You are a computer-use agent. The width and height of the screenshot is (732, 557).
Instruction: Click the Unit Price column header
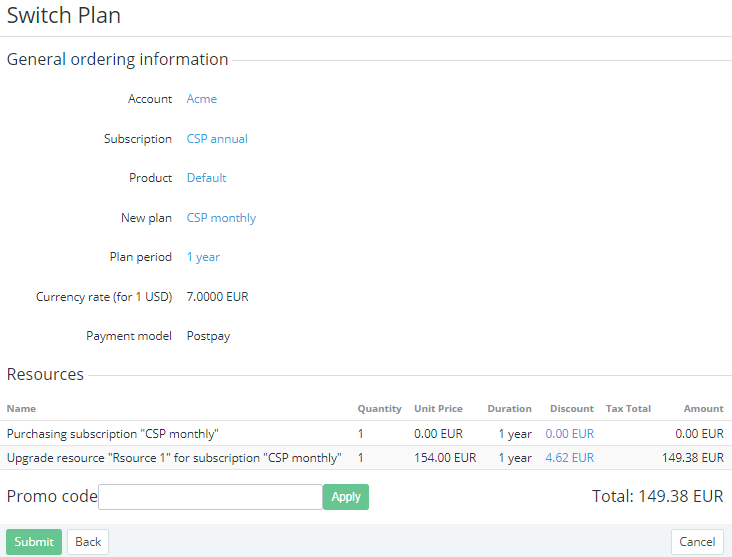(438, 409)
